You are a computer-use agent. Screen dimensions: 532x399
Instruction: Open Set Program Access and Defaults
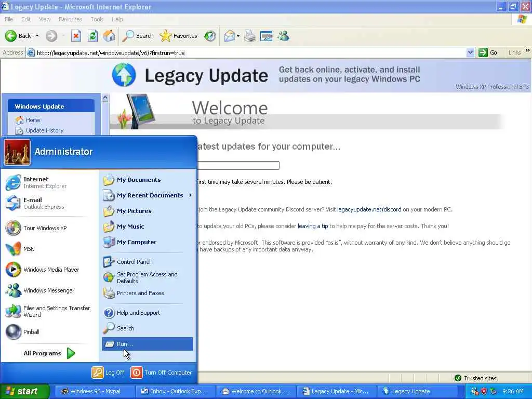coord(148,277)
